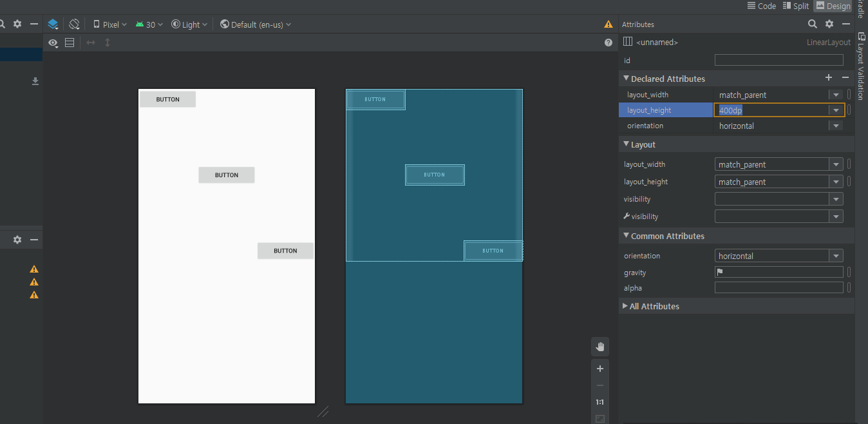Set zoom to 1:1 on canvas
The width and height of the screenshot is (868, 424).
600,402
